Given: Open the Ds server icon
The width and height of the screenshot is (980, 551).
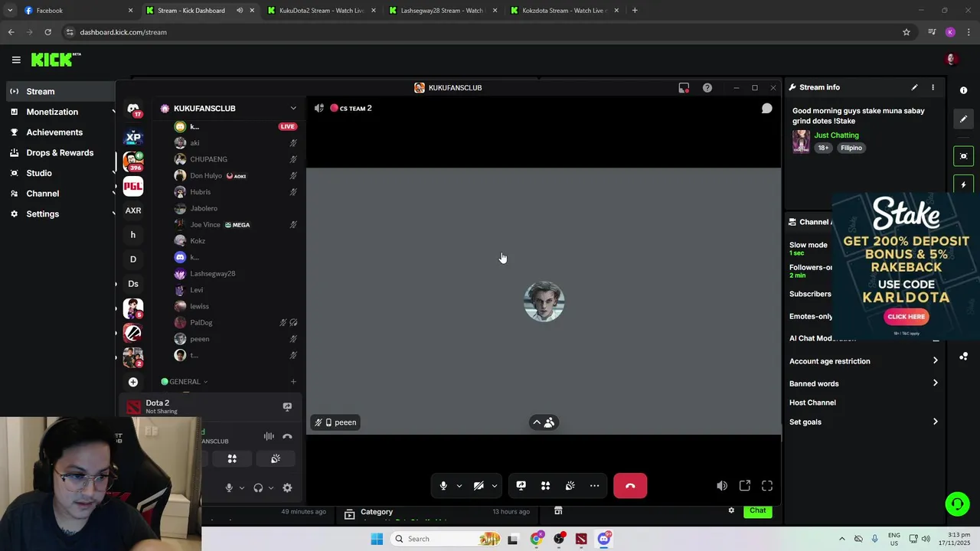Looking at the screenshot, I should [x=133, y=284].
